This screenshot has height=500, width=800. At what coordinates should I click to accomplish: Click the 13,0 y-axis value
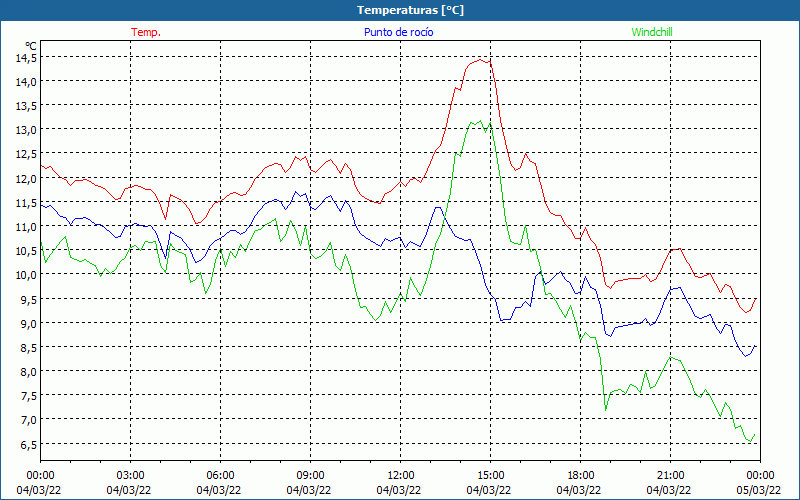27,130
